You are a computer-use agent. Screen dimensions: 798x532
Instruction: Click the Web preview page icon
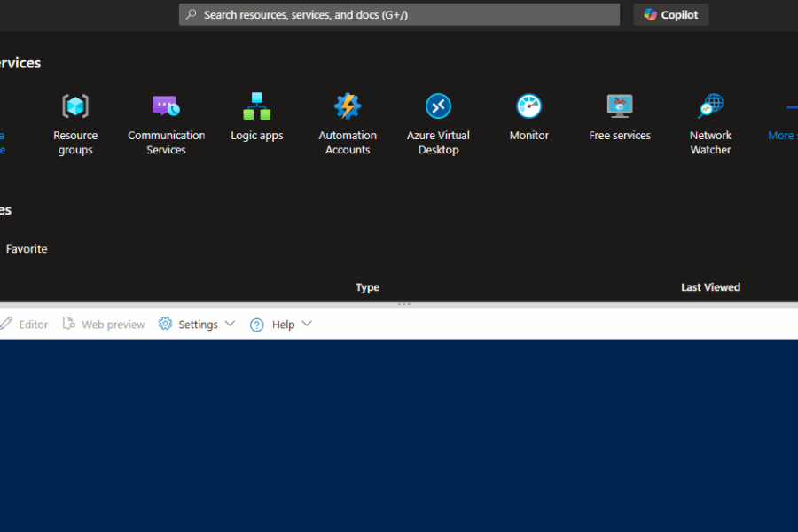click(68, 324)
